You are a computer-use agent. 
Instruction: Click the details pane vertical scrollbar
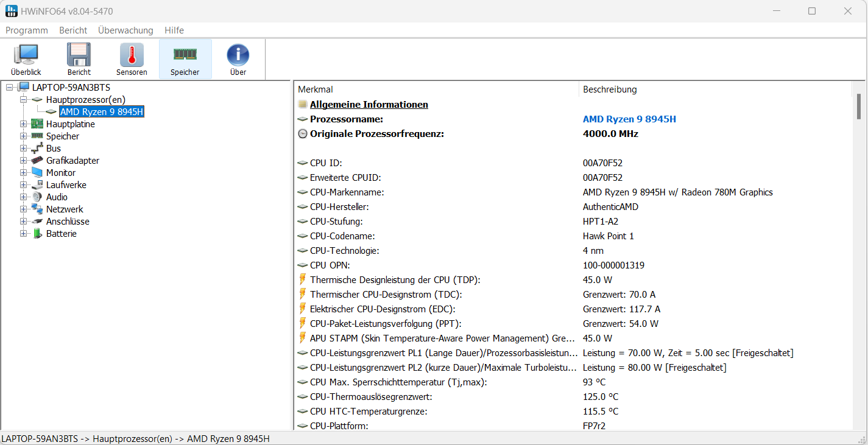[859, 244]
